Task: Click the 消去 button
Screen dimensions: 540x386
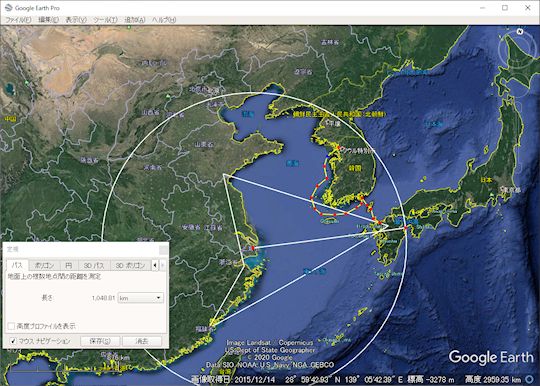Action: [142, 341]
